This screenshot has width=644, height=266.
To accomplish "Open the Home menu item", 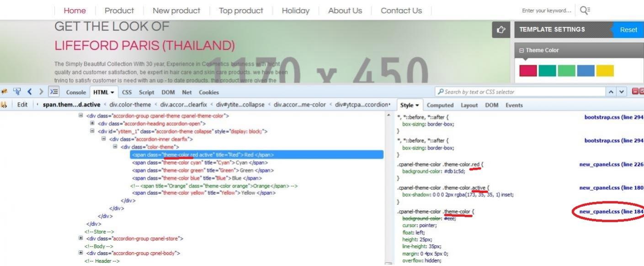I will pyautogui.click(x=75, y=10).
